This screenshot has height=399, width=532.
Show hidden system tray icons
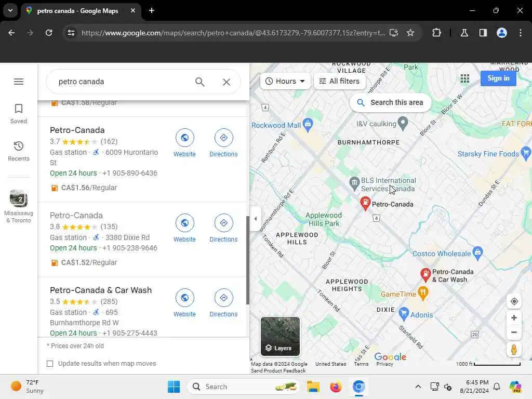tap(418, 387)
